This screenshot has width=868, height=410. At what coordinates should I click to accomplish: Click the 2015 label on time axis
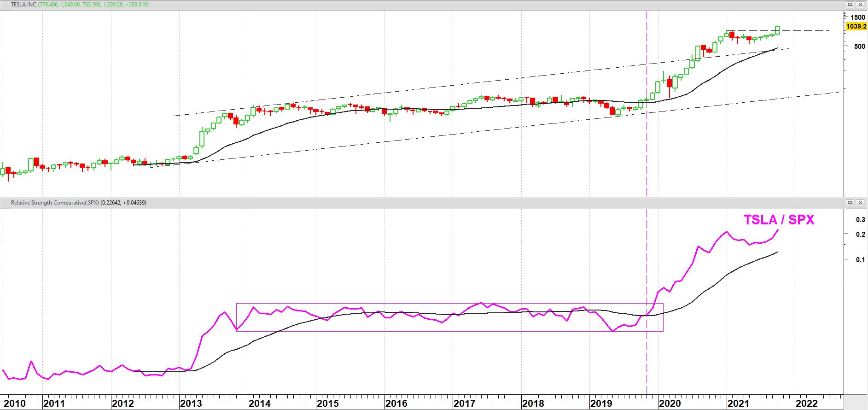328,404
